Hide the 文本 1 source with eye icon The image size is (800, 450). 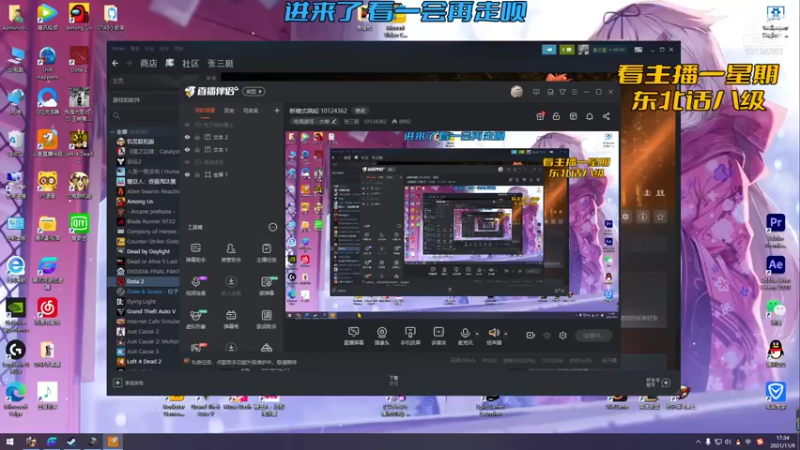pos(187,149)
